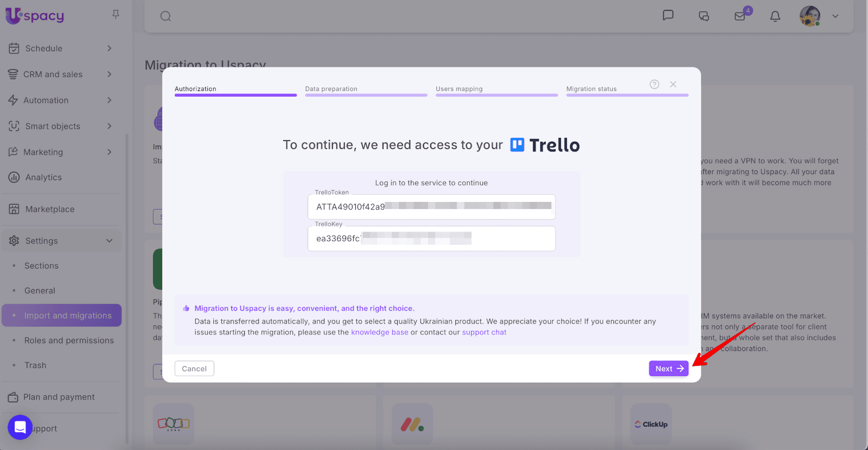Viewport: 868px width, 450px height.
Task: Click the TrelloToken input field
Action: coord(431,207)
